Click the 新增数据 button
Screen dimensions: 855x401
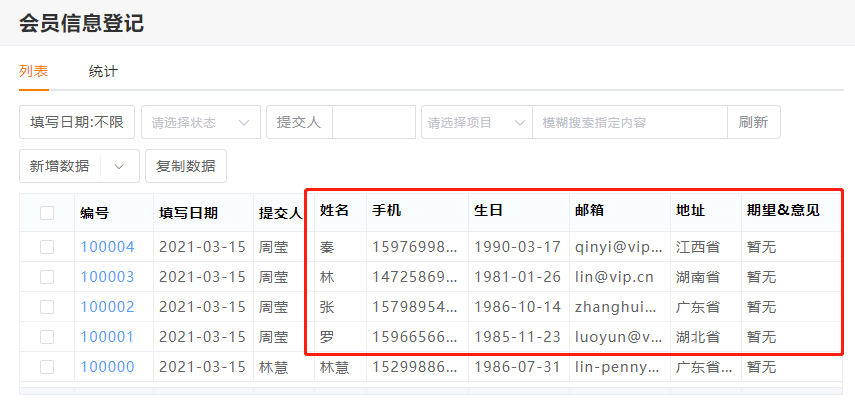[x=60, y=166]
